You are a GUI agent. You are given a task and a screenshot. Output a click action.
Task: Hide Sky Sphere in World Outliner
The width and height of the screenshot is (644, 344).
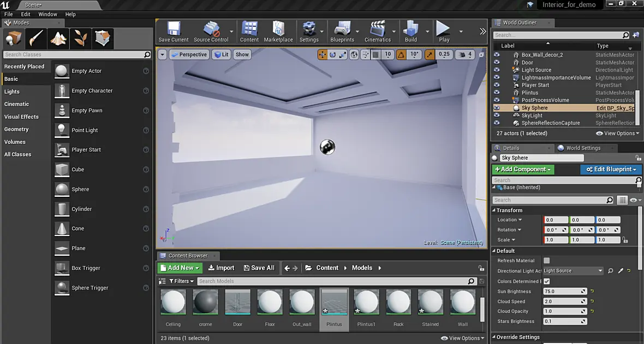(x=497, y=108)
